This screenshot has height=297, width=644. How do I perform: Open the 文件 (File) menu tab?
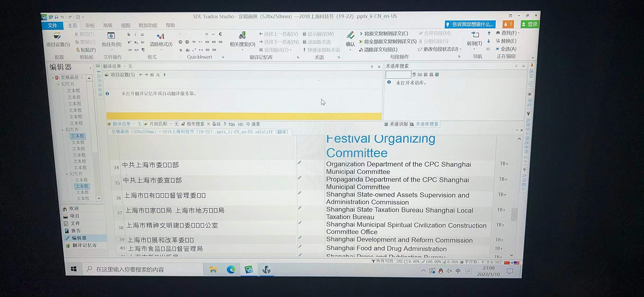click(52, 25)
